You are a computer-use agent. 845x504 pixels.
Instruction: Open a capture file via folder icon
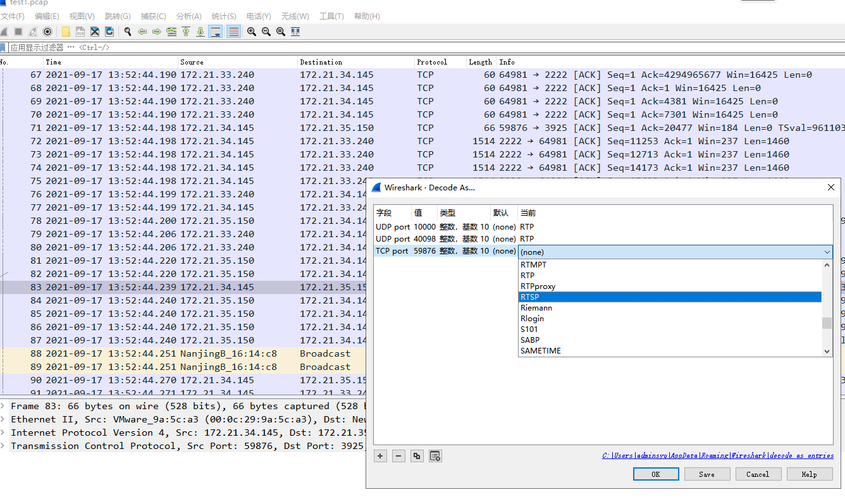tap(66, 32)
